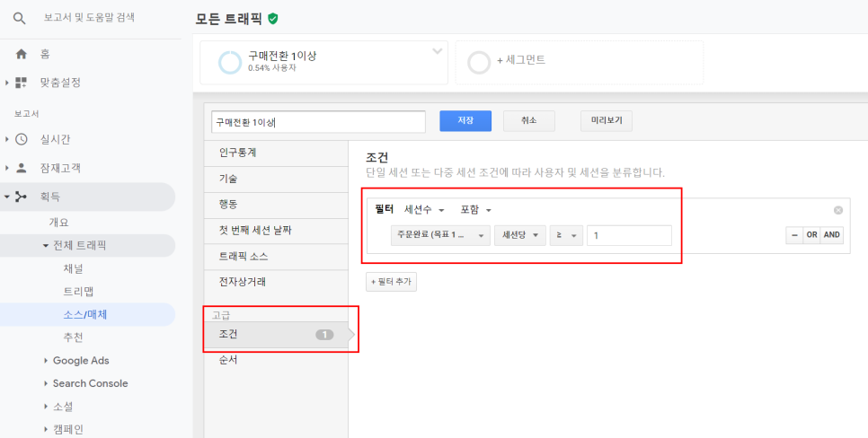Expand the 캠페인 tree arrow
Viewport: 868px width, 438px height.
(46, 429)
